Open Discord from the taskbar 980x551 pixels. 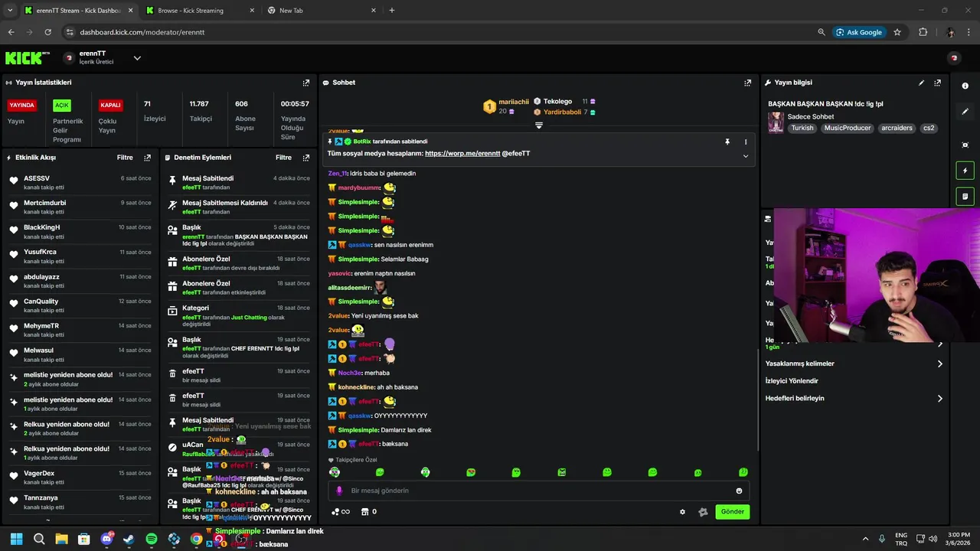click(x=106, y=540)
